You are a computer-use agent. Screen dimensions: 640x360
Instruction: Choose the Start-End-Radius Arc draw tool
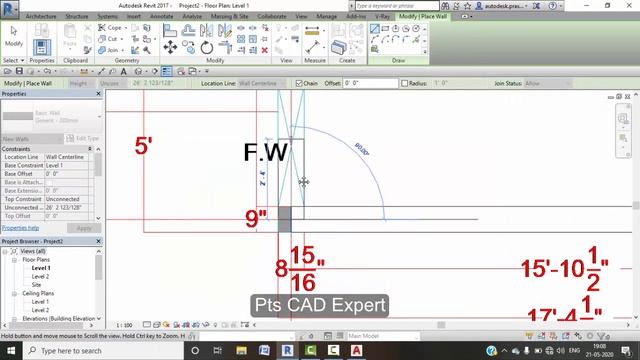coord(375,40)
